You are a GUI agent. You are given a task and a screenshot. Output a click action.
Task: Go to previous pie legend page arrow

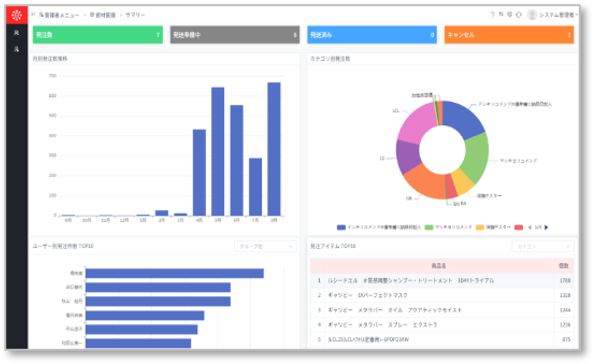[x=530, y=227]
